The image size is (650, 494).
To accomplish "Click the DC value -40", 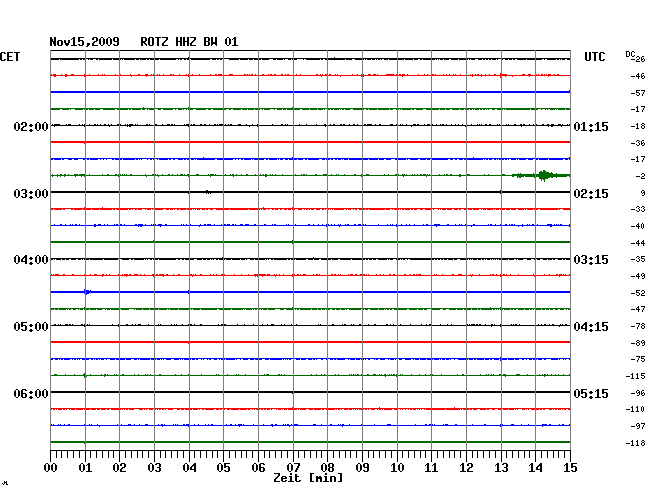I will 638,226.
